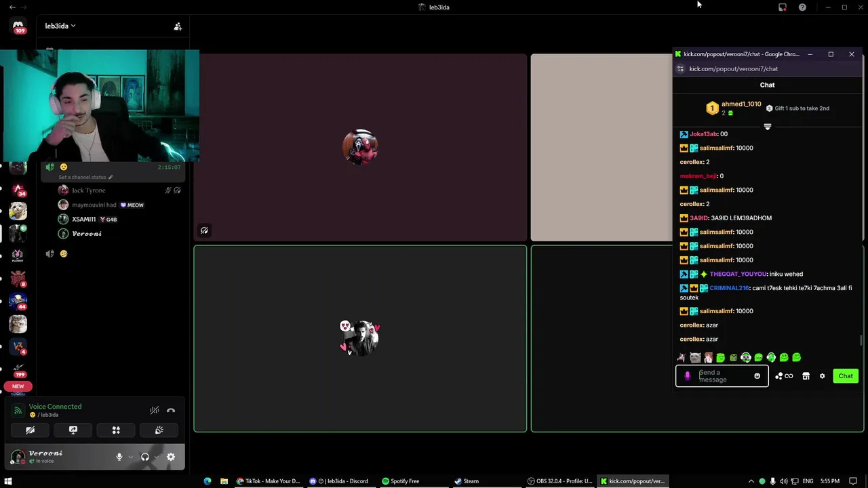Click the muted icon on top-left tile
Image resolution: width=868 pixels, height=488 pixels.
pos(204,230)
